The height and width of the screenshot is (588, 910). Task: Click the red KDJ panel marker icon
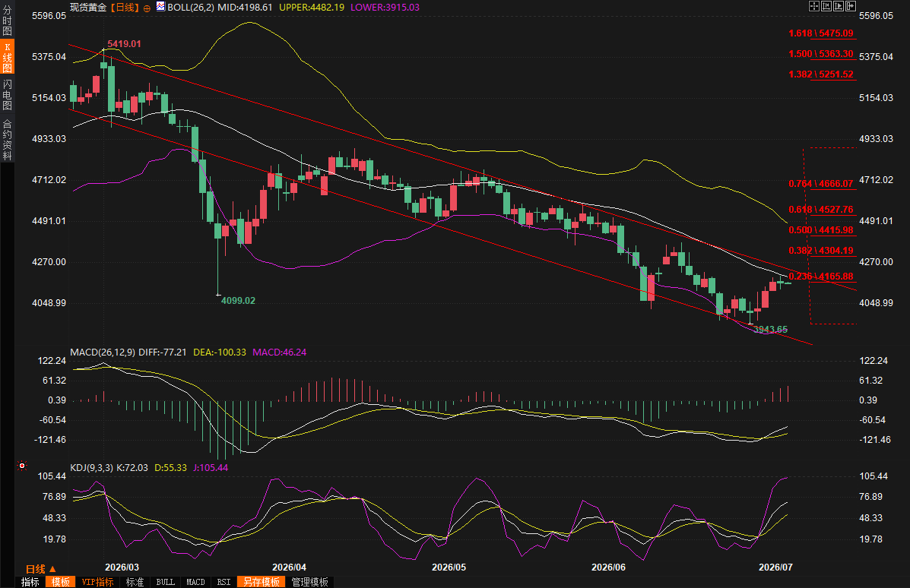coord(22,466)
